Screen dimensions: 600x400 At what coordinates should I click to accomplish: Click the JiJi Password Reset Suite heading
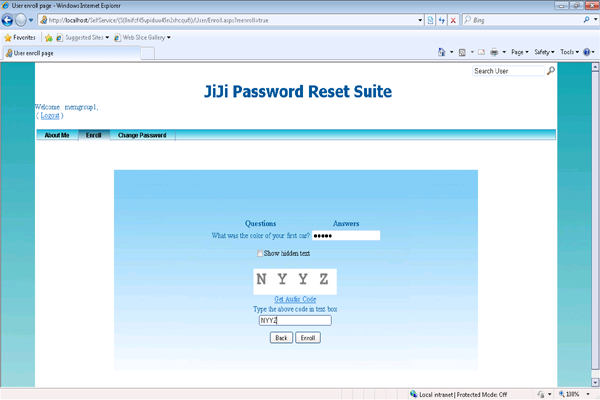click(298, 91)
